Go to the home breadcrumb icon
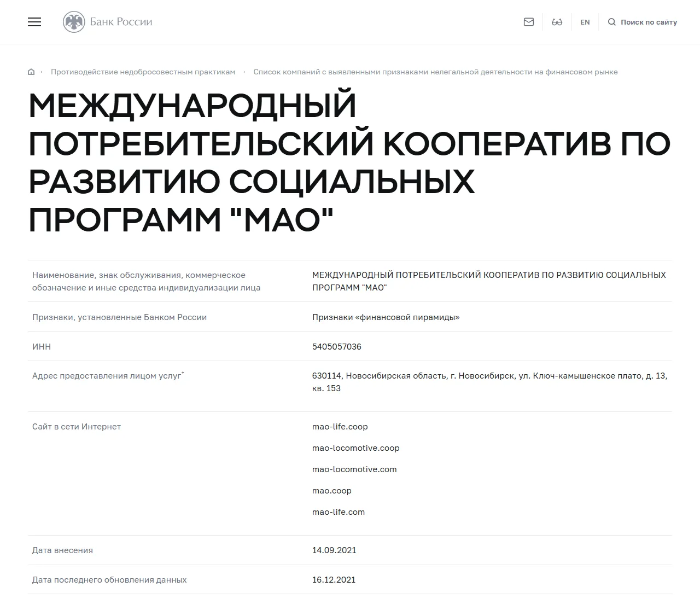The width and height of the screenshot is (700, 610). 31,72
